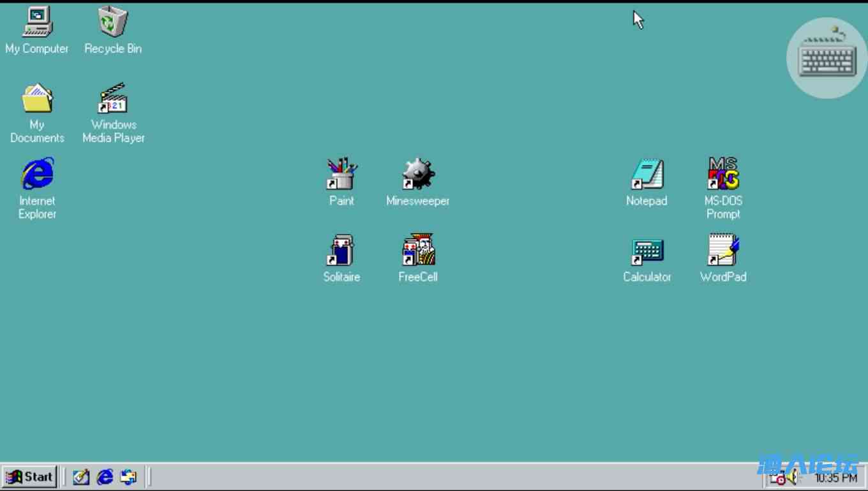This screenshot has width=868, height=491.
Task: Select the My Computer desktop icon
Action: (x=37, y=22)
